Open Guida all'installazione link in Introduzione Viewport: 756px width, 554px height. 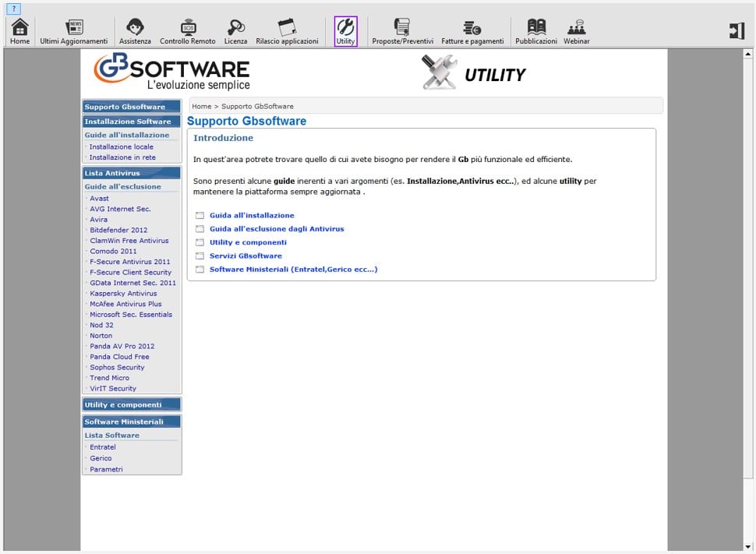252,216
